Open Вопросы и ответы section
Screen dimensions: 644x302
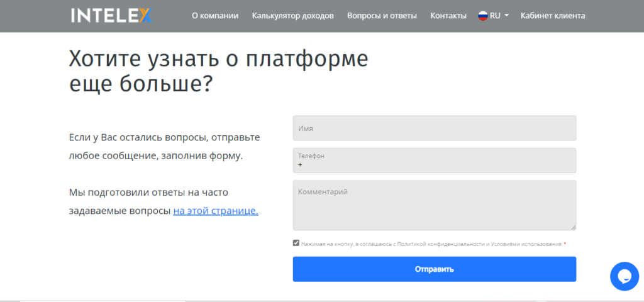[382, 16]
